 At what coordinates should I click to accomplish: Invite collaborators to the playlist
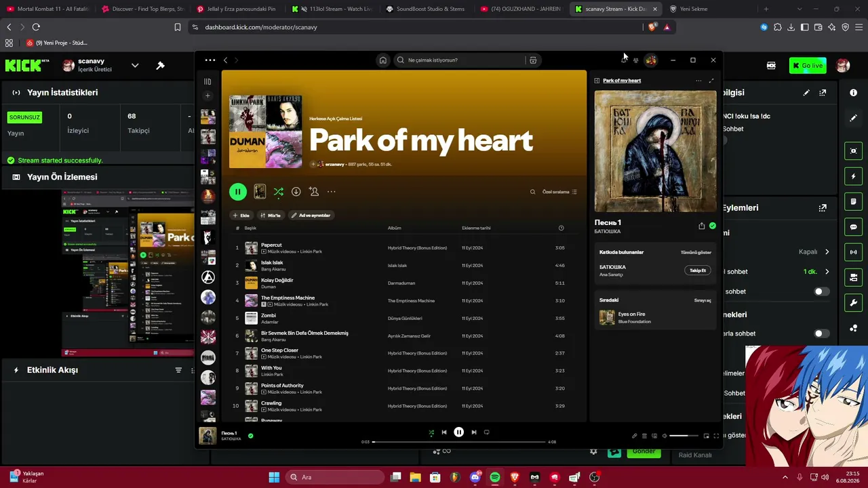[x=313, y=192]
